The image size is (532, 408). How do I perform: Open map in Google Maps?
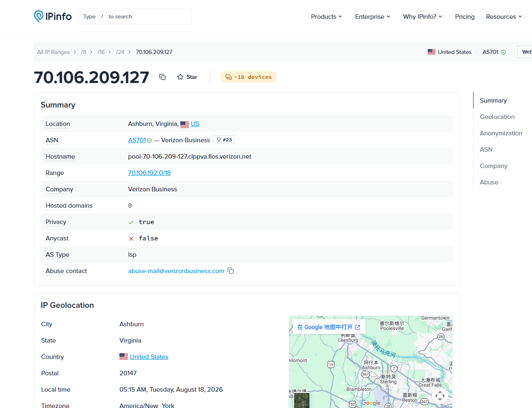point(329,327)
